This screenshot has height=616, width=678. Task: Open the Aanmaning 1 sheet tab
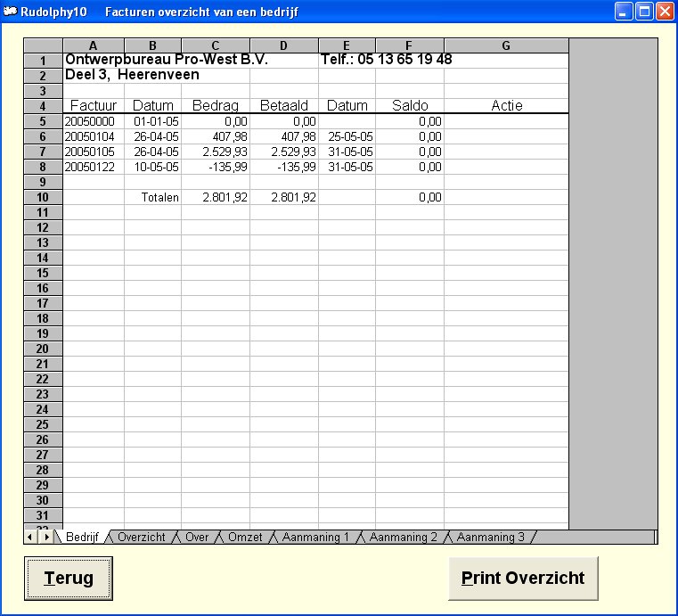pos(315,537)
